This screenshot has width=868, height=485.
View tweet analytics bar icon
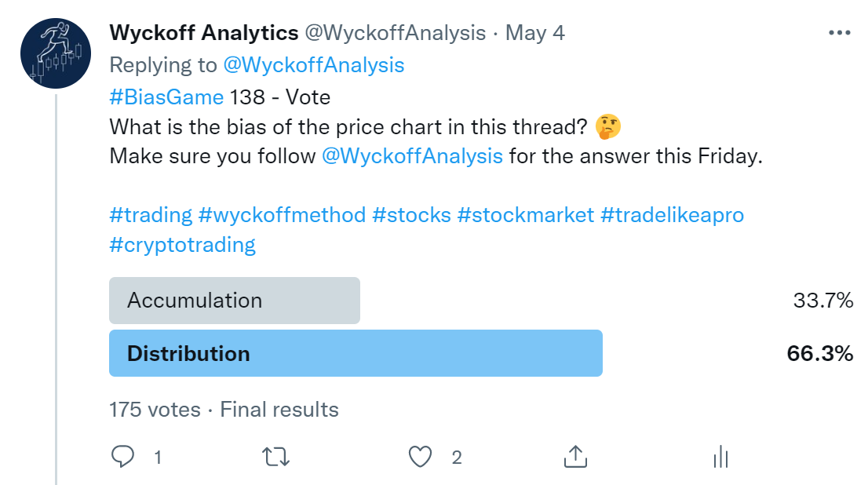720,457
